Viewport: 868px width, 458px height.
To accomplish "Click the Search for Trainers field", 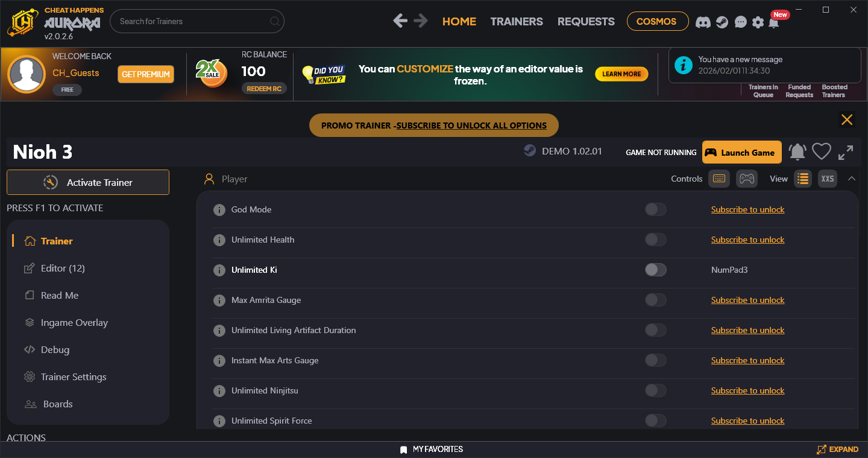I will [192, 22].
